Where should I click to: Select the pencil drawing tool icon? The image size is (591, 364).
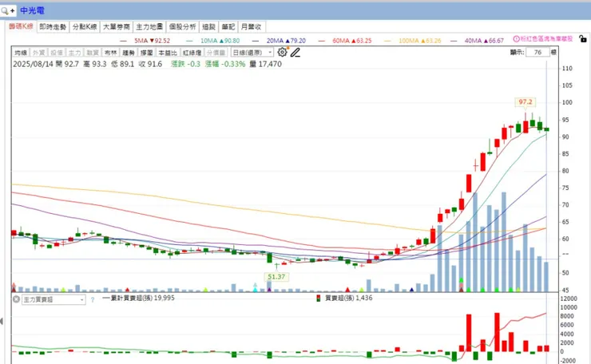click(295, 53)
